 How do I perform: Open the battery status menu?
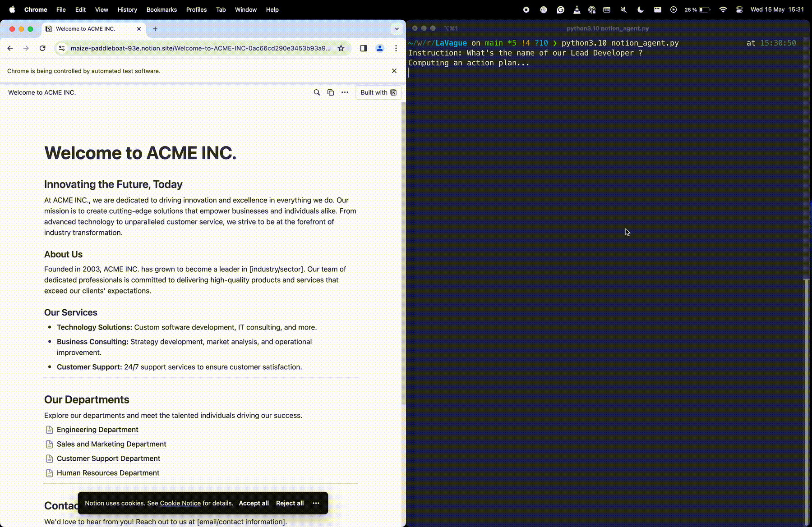tap(697, 9)
